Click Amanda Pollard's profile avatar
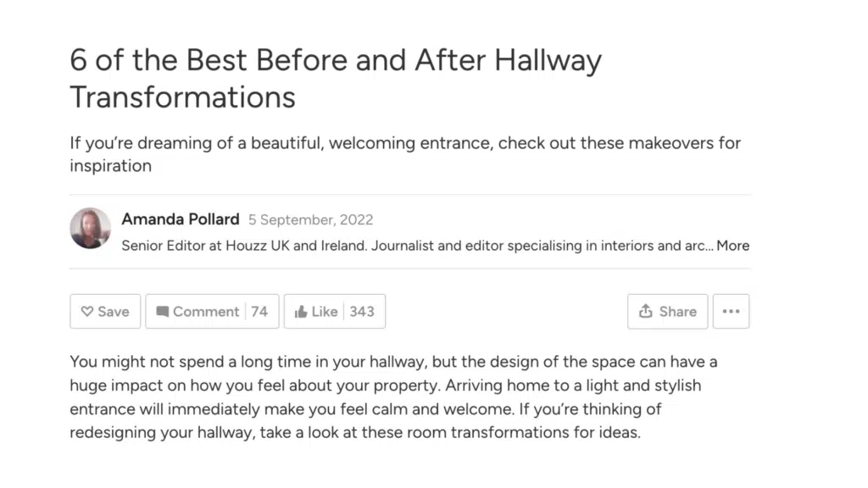Viewport: 868px width, 488px height. [90, 229]
